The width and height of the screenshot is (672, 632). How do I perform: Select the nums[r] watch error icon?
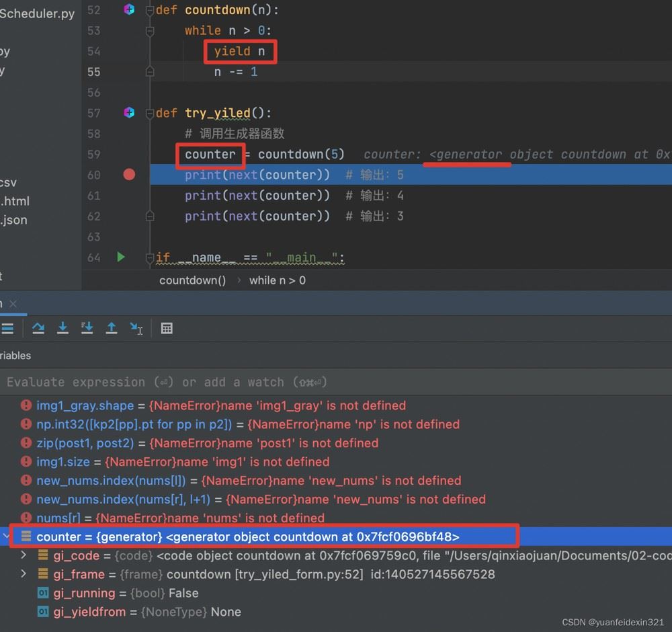(26, 518)
